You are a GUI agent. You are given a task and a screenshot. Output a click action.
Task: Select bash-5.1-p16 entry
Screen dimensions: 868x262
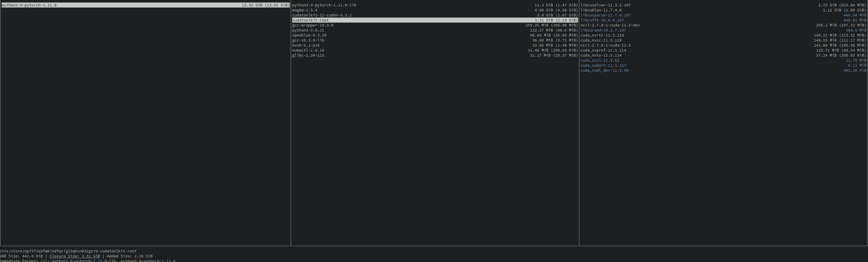306,45
